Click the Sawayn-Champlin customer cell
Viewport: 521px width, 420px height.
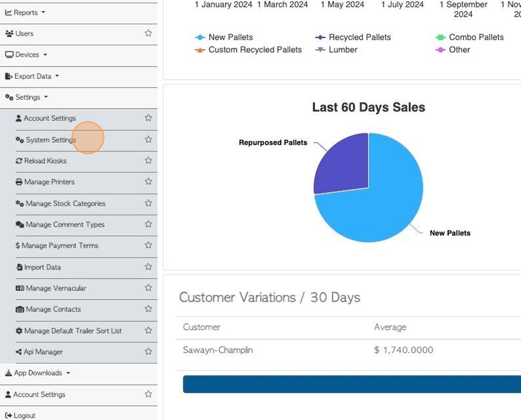point(218,350)
